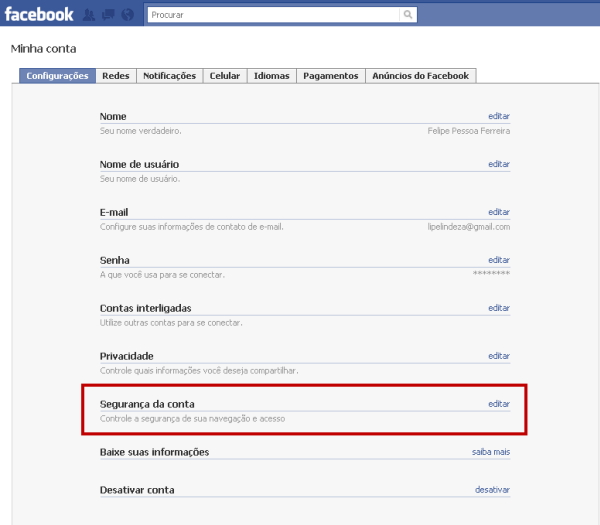Click the 'Seu nome verdadeiro.' description
600x525 pixels.
(140, 131)
